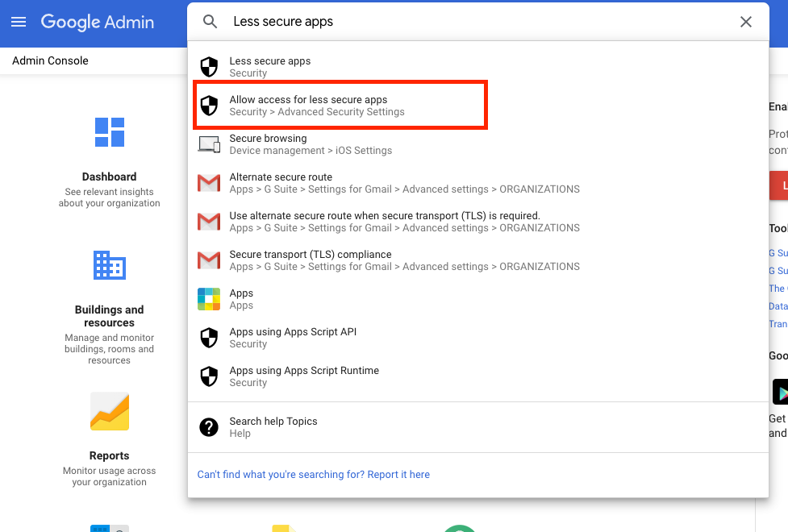Open Buildings and resources icon
788x532 pixels.
coord(110,264)
